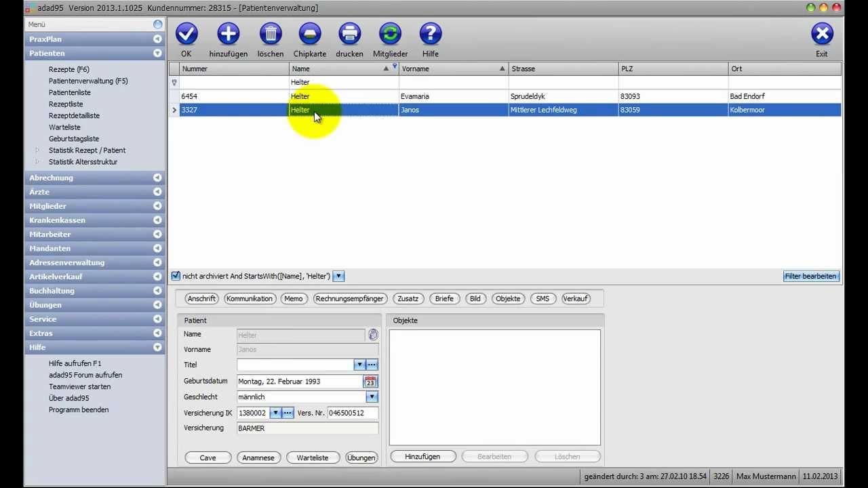The width and height of the screenshot is (868, 488).
Task: Click the hinzufügen plus icon
Action: 229,34
